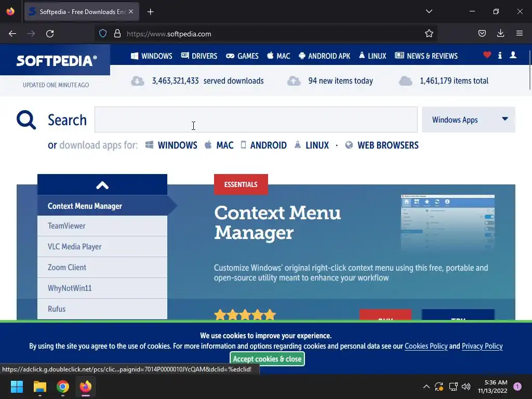Click the Windows Update tray icon
The height and width of the screenshot is (399, 532).
[438, 387]
